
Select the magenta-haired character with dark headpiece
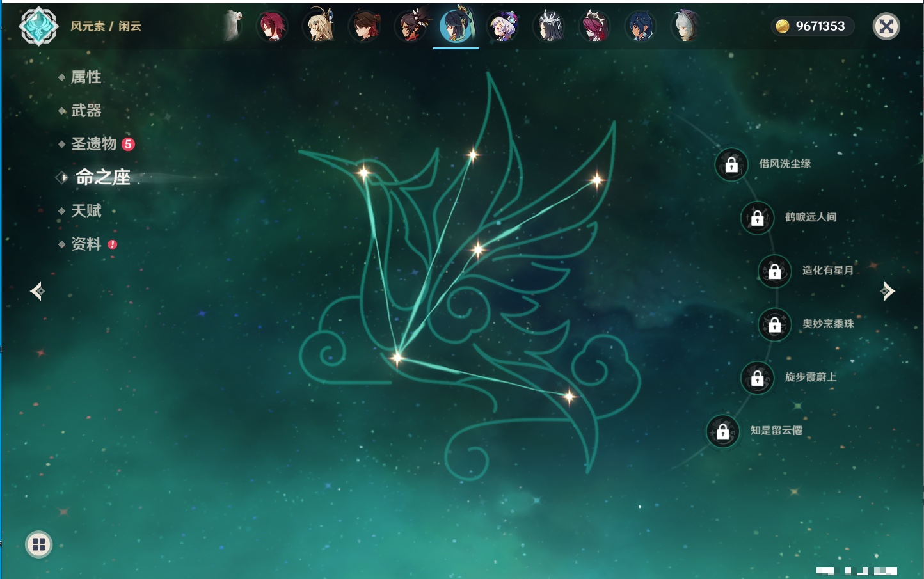[x=595, y=26]
